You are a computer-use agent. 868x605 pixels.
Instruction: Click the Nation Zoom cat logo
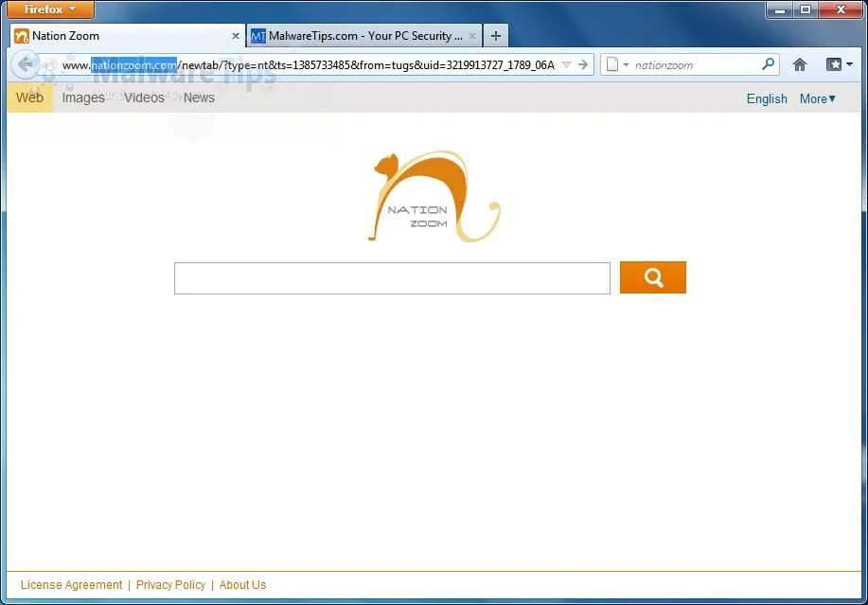point(434,197)
